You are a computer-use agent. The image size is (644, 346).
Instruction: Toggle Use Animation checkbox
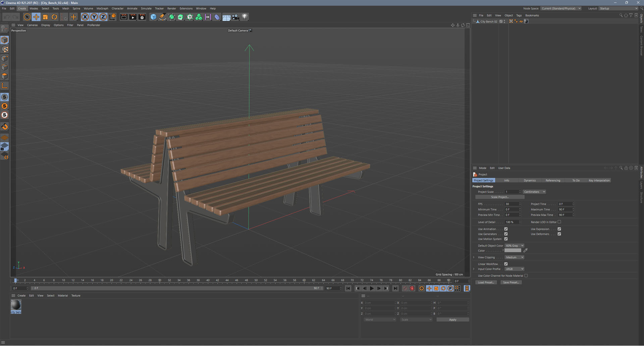pyautogui.click(x=506, y=229)
